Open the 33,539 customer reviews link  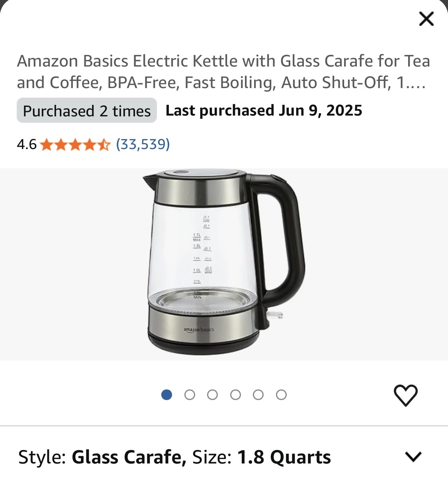[143, 144]
